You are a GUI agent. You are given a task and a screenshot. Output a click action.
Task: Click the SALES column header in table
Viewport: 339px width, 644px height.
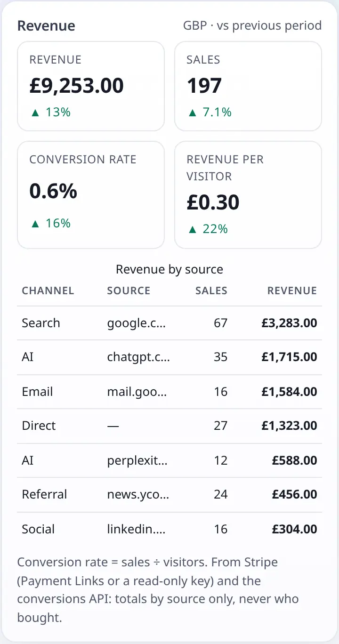[211, 290]
